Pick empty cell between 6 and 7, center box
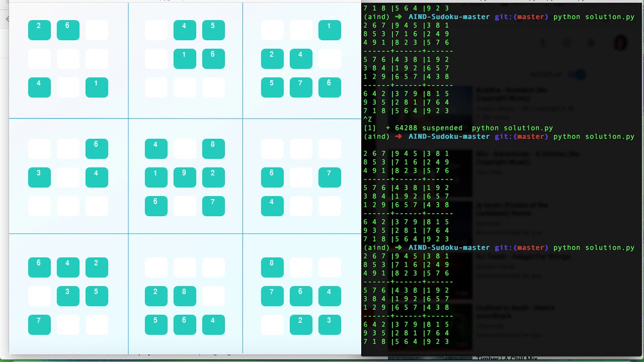 [185, 206]
